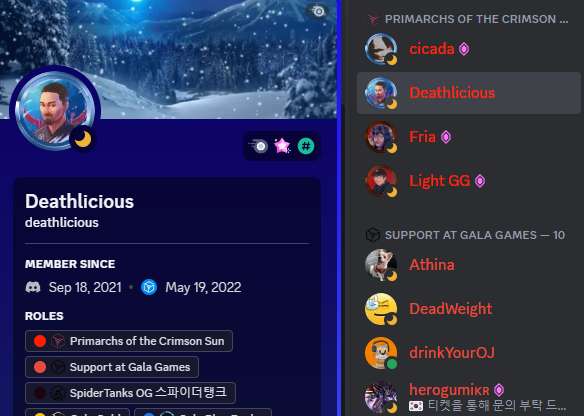Open cicada in the member list
Image resolution: width=584 pixels, height=416 pixels.
[x=469, y=49]
